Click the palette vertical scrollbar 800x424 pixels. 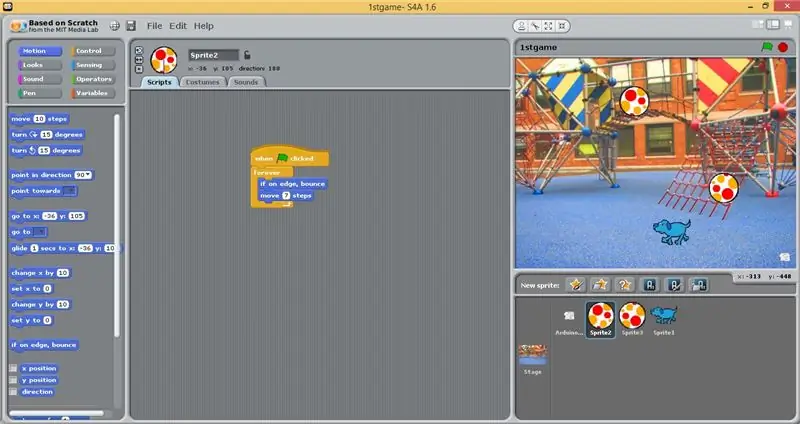[x=117, y=226]
